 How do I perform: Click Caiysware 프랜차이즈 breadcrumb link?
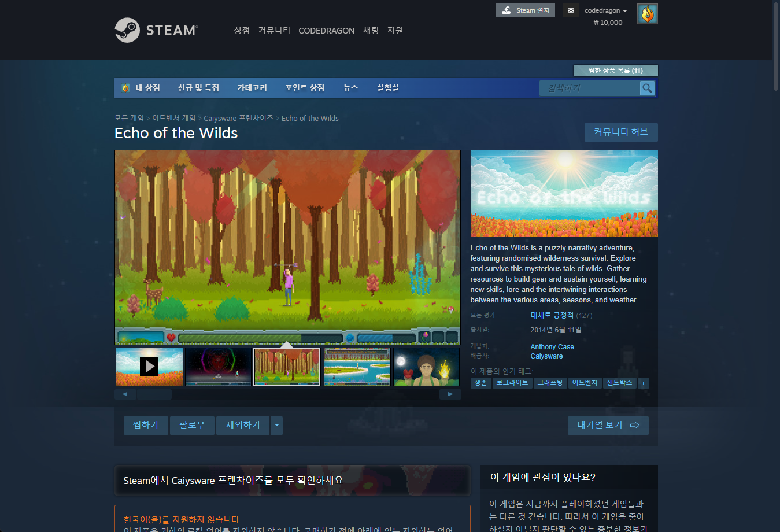click(x=239, y=118)
